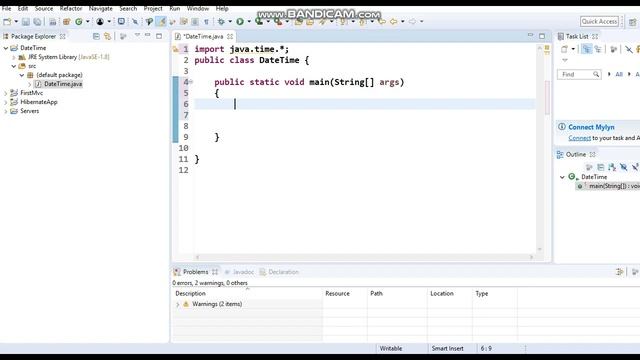Viewport: 640px width, 360px height.
Task: Click the Forward navigation arrow icon
Action: 413,22
